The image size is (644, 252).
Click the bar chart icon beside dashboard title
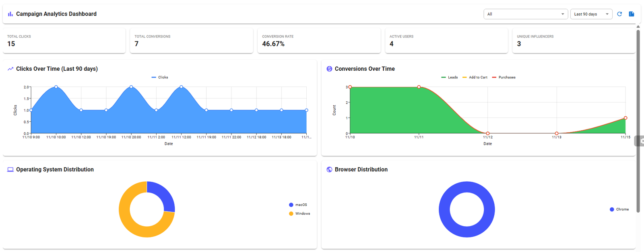[10, 14]
